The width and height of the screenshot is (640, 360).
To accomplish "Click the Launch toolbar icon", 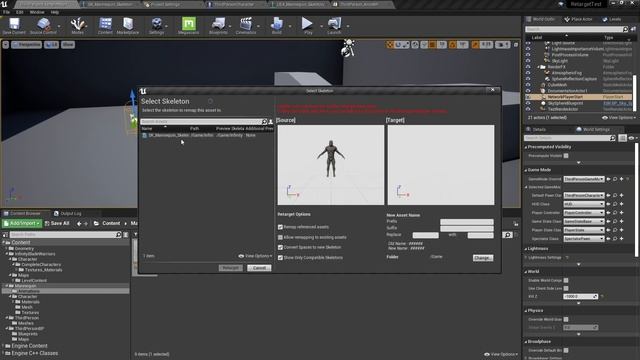I will tap(334, 25).
